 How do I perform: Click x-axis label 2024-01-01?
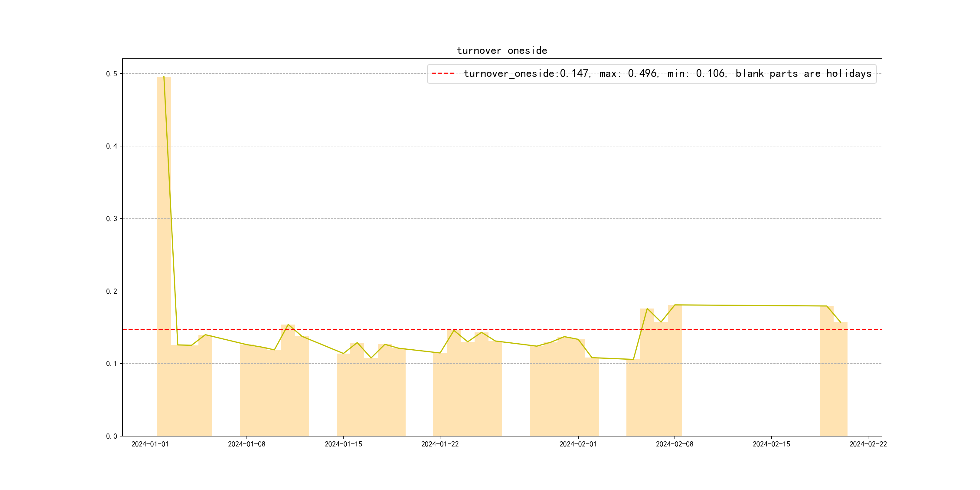pos(150,444)
